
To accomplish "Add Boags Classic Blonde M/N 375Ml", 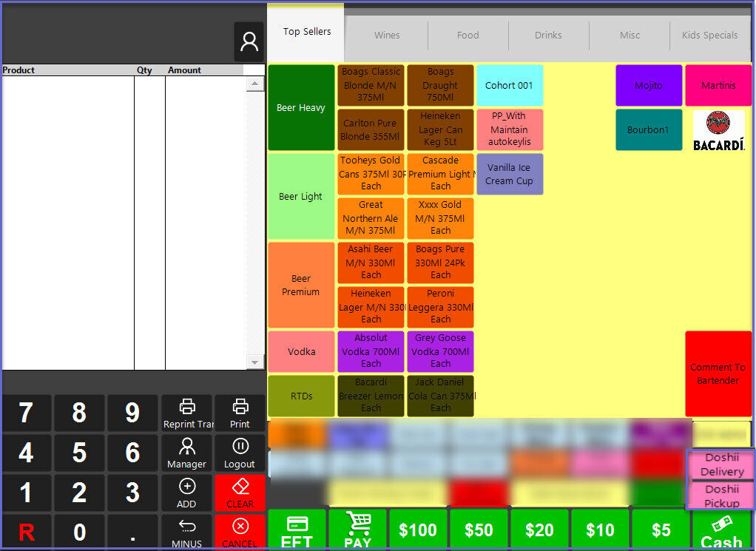I will 371,85.
